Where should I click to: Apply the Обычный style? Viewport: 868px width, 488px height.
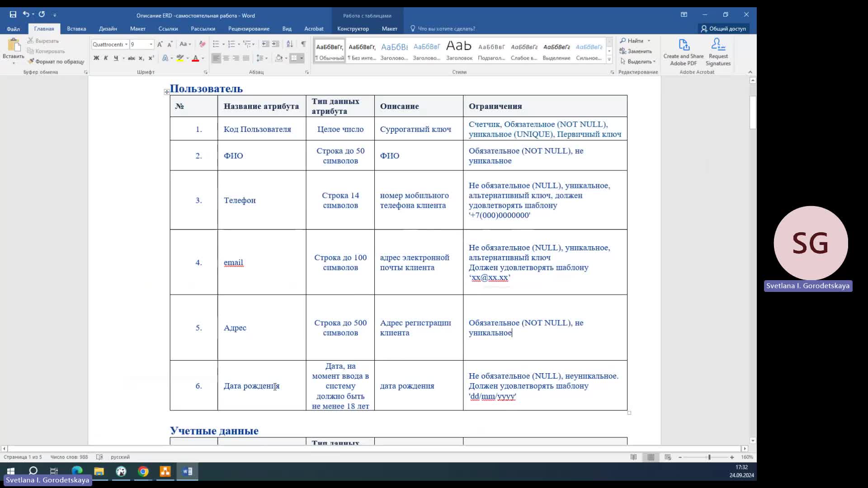(330, 51)
